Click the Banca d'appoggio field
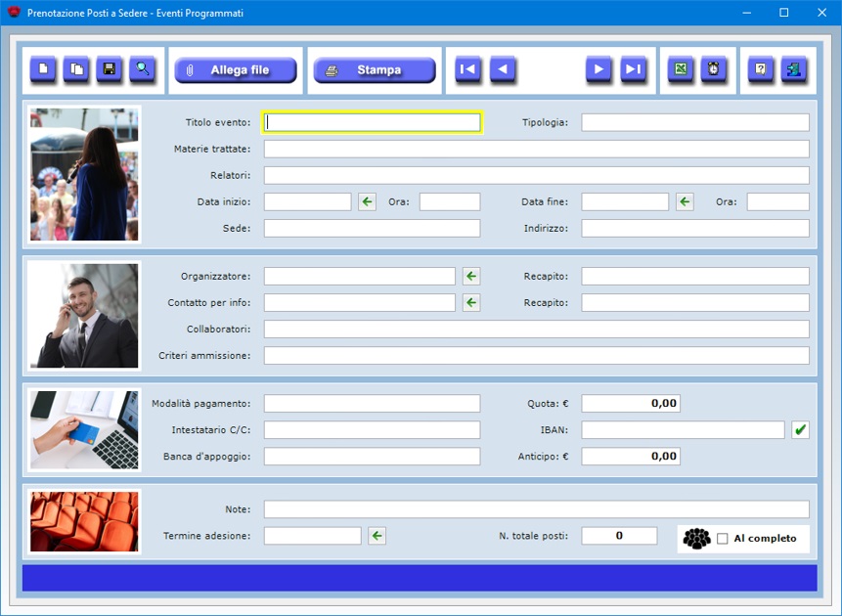This screenshot has height=616, width=842. coord(373,456)
